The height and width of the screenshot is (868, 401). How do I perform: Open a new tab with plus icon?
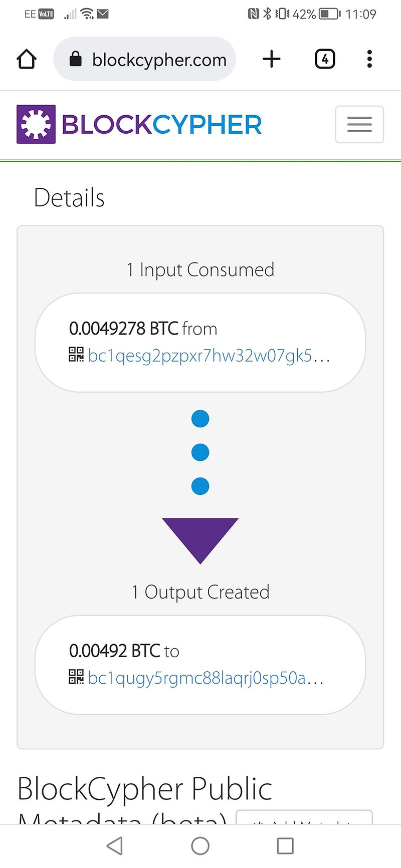coord(271,59)
